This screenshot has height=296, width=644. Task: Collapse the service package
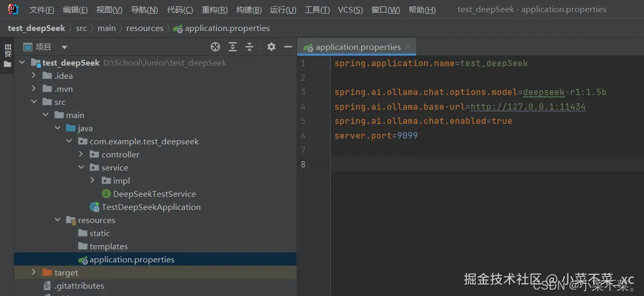81,168
